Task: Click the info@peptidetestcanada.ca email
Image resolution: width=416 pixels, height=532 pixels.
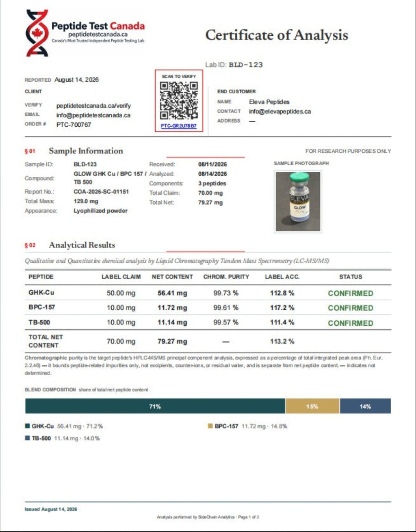Action: coord(93,115)
